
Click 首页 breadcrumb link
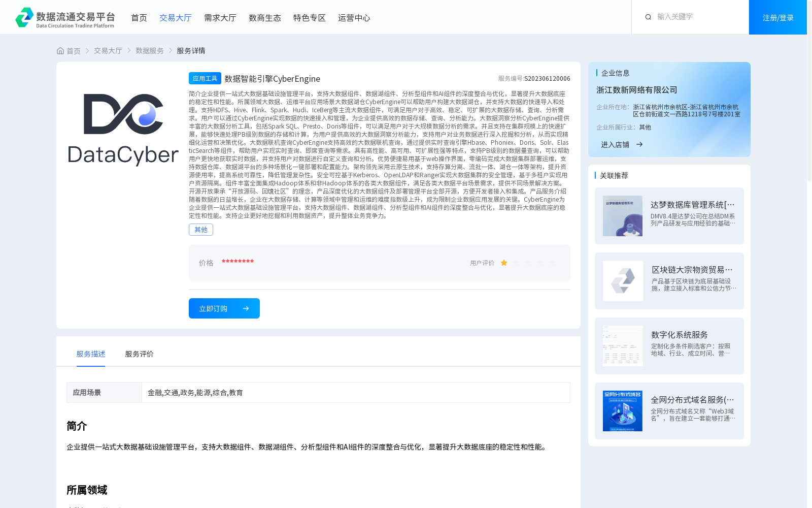tap(74, 51)
